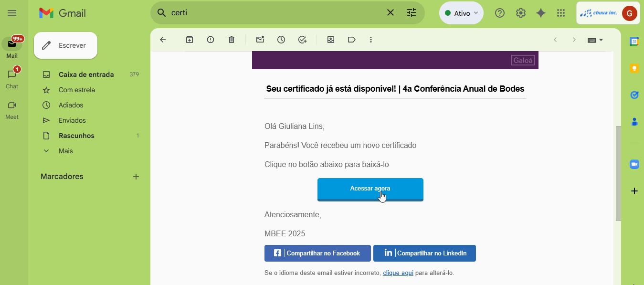Open input tools keyboard dropdown
644x285 pixels.
pyautogui.click(x=595, y=40)
